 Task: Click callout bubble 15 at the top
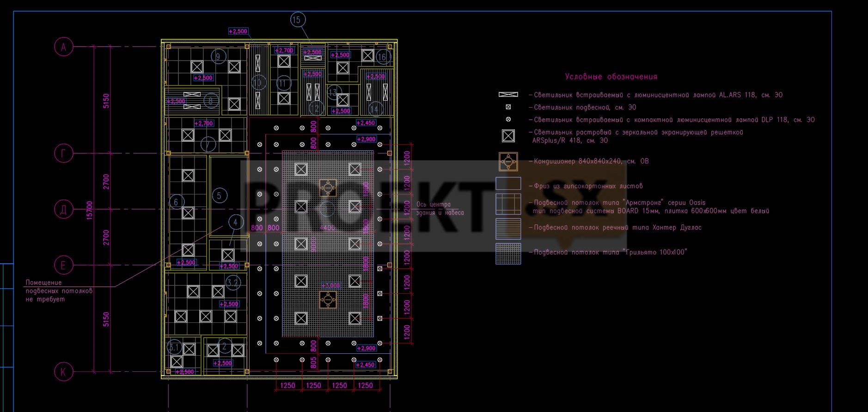click(x=298, y=19)
